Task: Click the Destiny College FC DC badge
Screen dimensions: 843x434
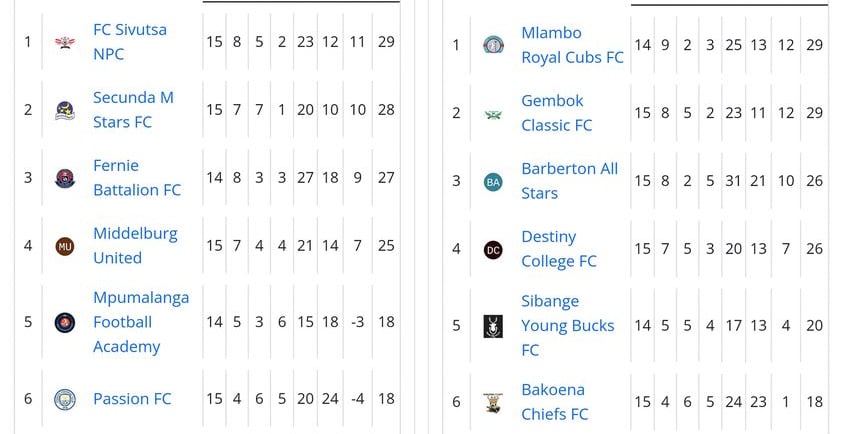Action: [x=493, y=250]
